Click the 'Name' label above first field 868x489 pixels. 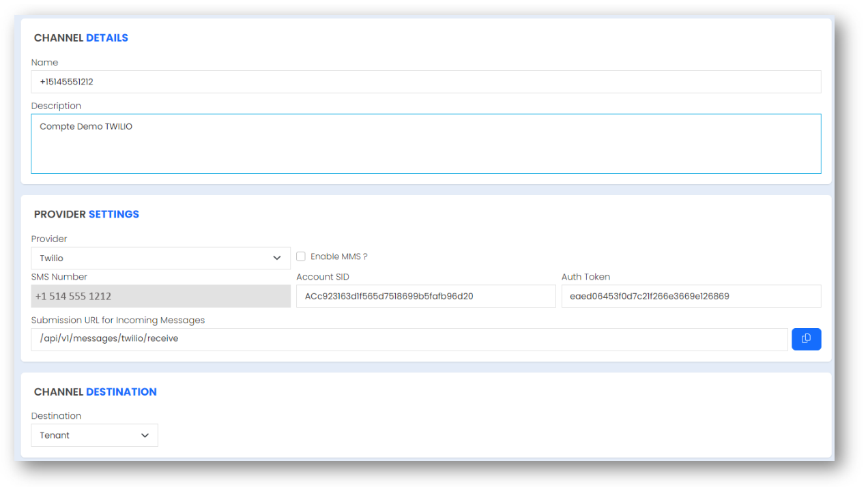(45, 62)
